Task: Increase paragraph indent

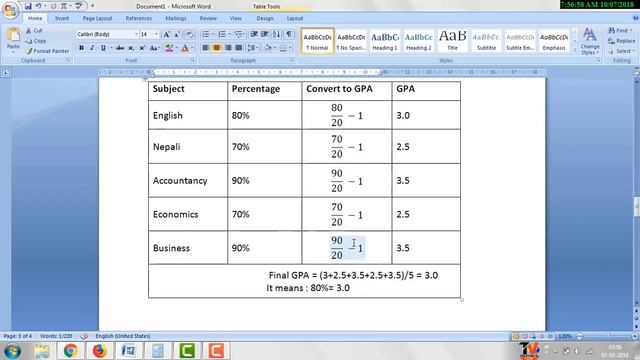Action: point(265,34)
